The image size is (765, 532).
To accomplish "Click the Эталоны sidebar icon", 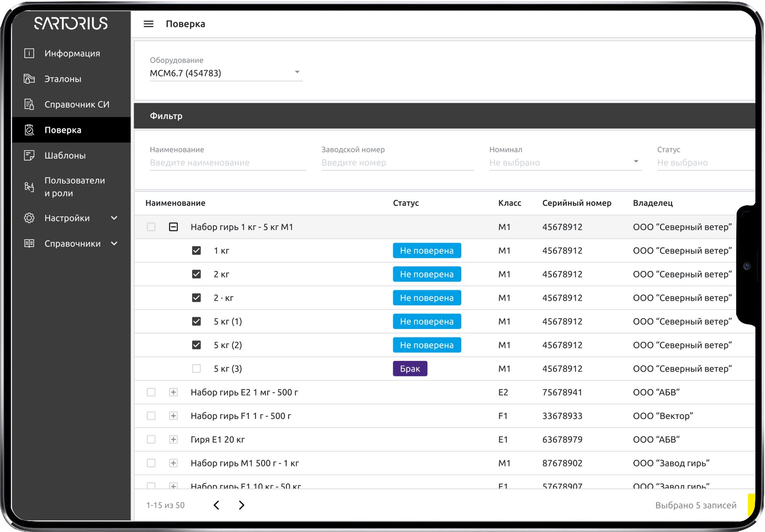I will point(29,79).
